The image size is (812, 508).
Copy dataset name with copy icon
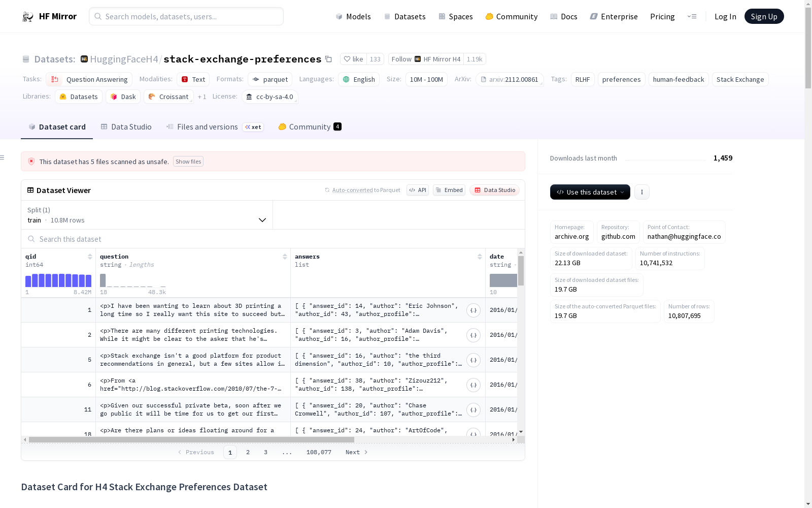point(328,59)
